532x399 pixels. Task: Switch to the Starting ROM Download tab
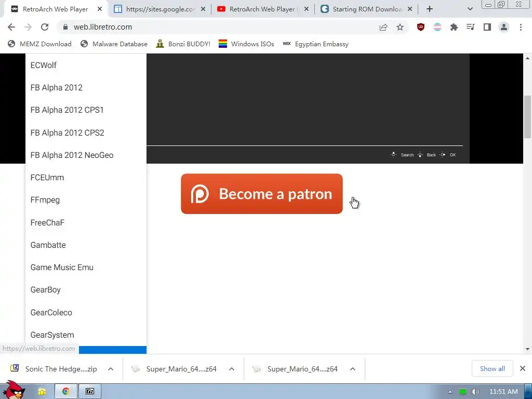click(366, 9)
